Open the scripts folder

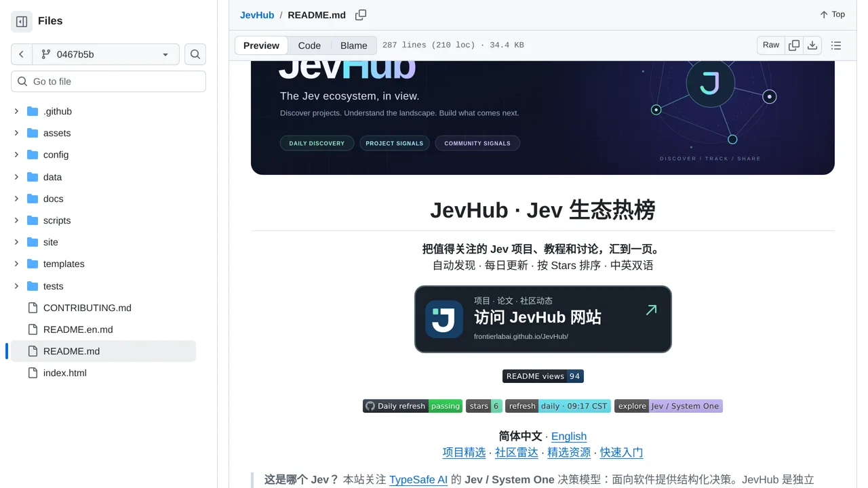click(x=57, y=220)
